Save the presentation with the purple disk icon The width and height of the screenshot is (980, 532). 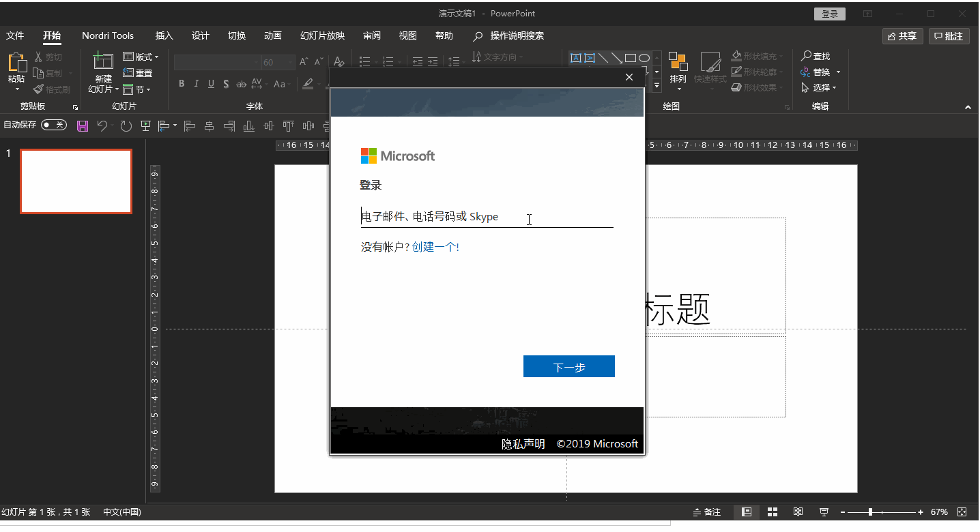tap(83, 125)
